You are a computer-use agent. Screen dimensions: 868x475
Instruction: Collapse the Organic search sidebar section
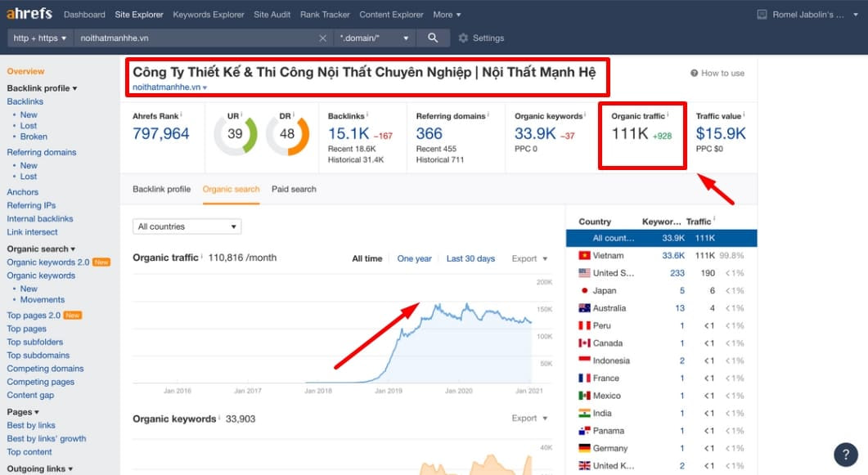point(41,249)
